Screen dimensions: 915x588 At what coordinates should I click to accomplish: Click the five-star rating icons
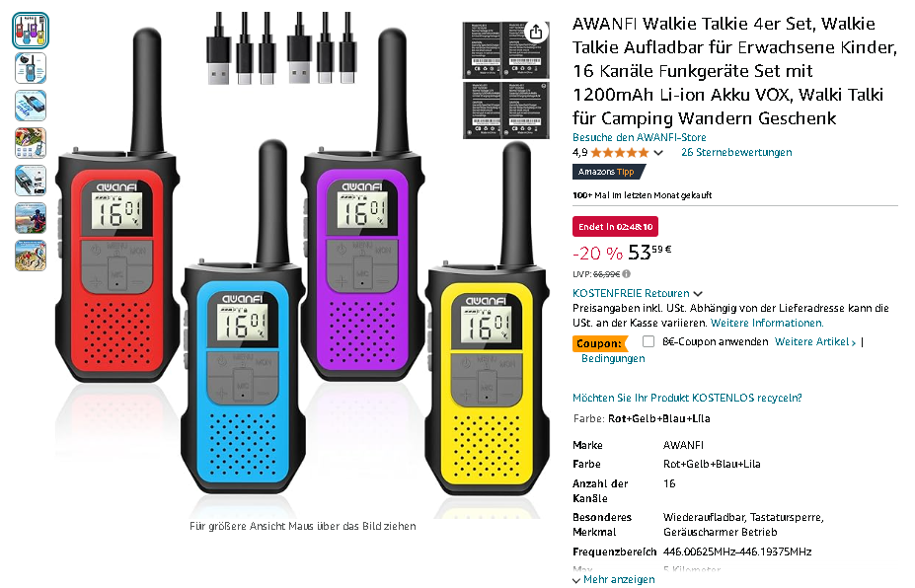619,153
